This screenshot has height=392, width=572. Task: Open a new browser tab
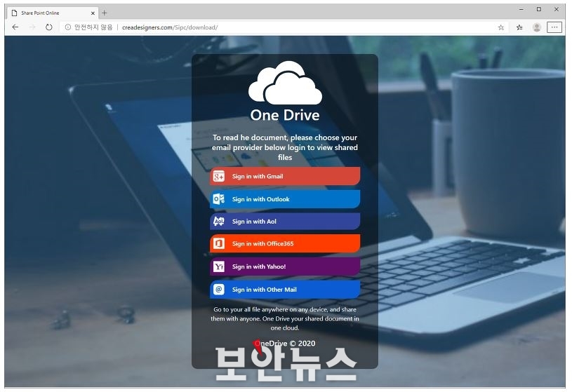point(105,13)
